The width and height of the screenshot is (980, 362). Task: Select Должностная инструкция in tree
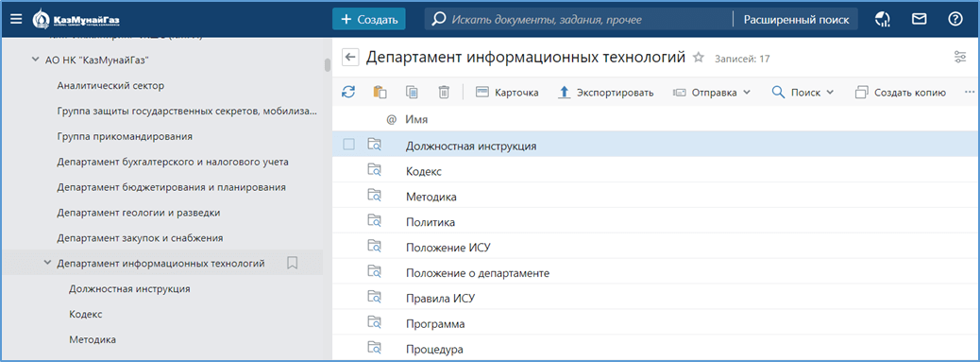click(x=130, y=289)
